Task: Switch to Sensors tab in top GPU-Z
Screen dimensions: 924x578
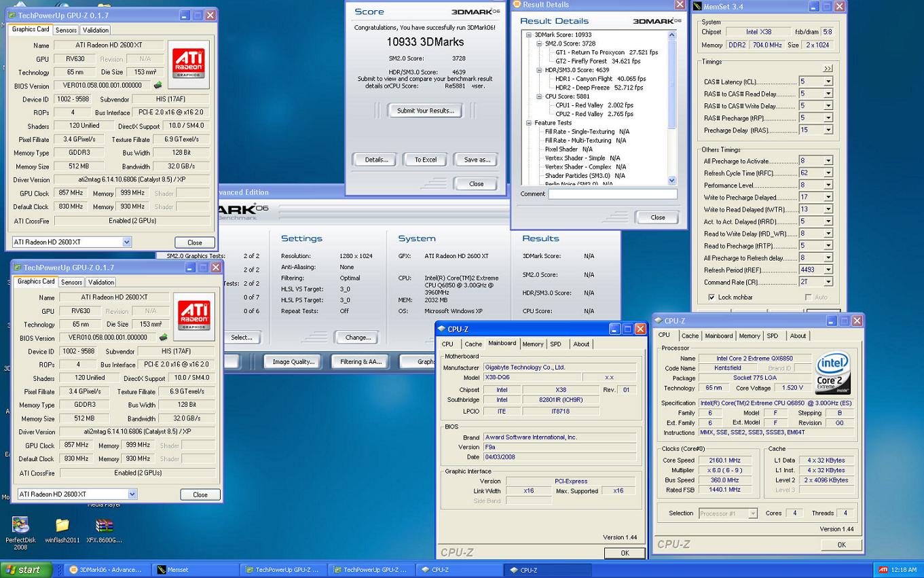Action: pos(66,30)
